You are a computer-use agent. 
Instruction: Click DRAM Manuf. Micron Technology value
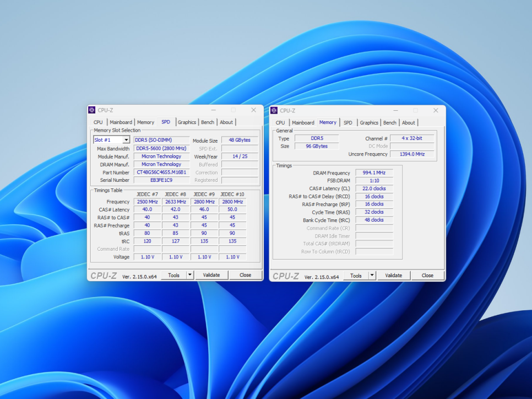(161, 164)
